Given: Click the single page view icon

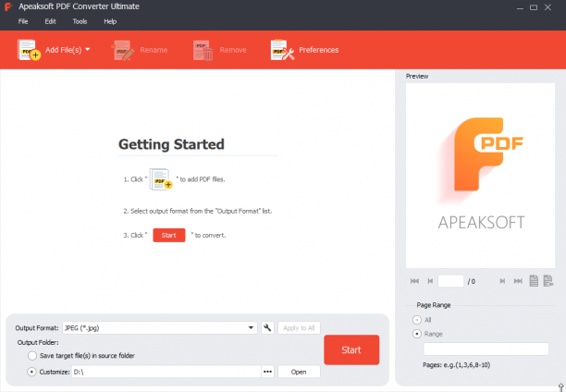Looking at the screenshot, I should [x=534, y=281].
